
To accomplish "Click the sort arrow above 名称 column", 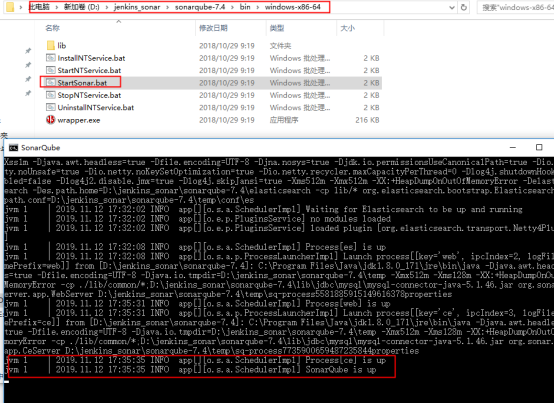I will point(119,22).
